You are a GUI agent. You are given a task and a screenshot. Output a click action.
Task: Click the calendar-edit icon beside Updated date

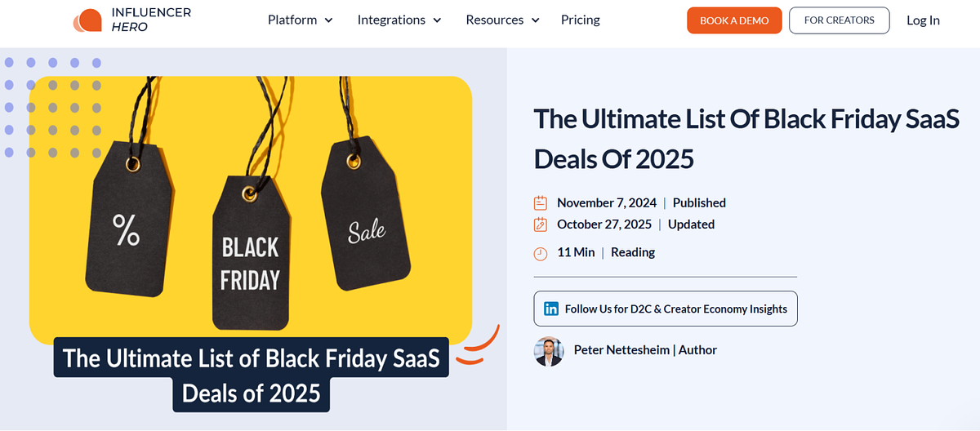pos(541,224)
